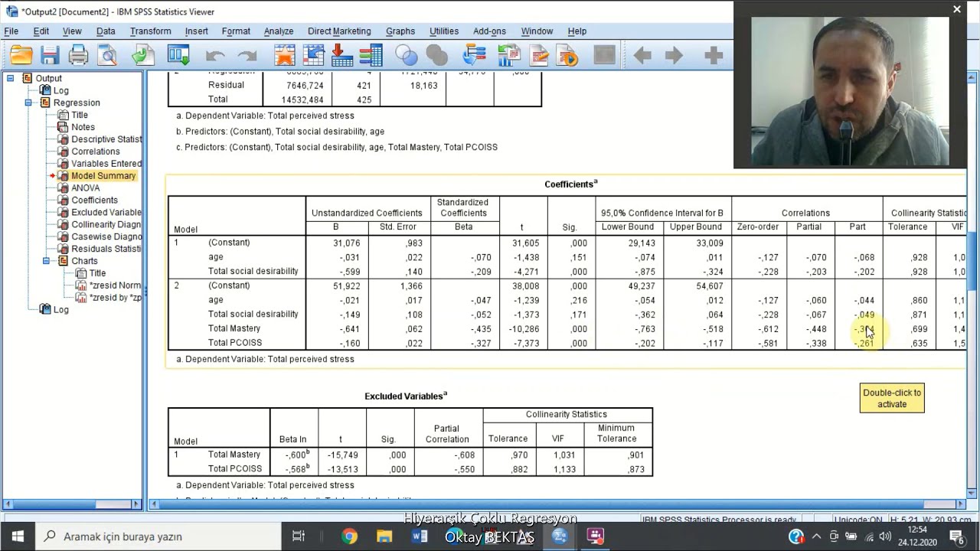Open the Format menu
The image size is (980, 551).
click(236, 31)
